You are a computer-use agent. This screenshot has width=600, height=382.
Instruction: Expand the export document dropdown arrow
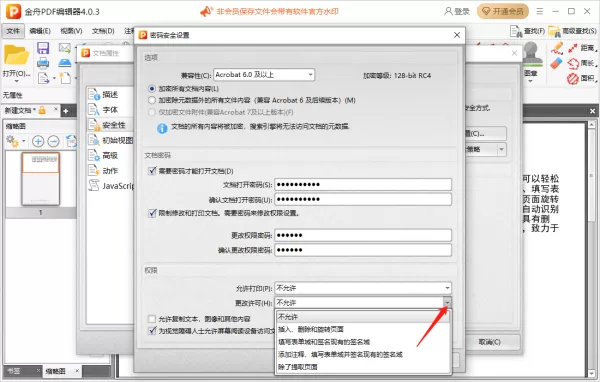(x=54, y=78)
